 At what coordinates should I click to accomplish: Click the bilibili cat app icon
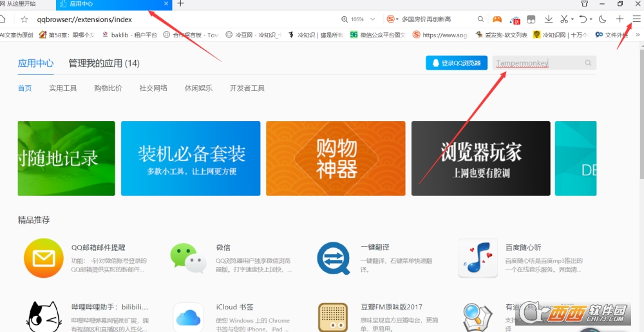[44, 317]
